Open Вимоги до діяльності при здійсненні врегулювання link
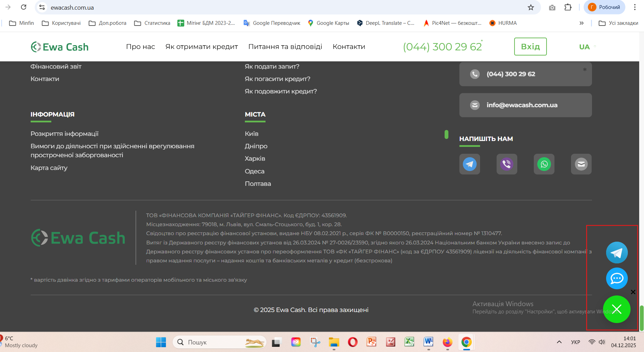The width and height of the screenshot is (644, 352). 112,151
